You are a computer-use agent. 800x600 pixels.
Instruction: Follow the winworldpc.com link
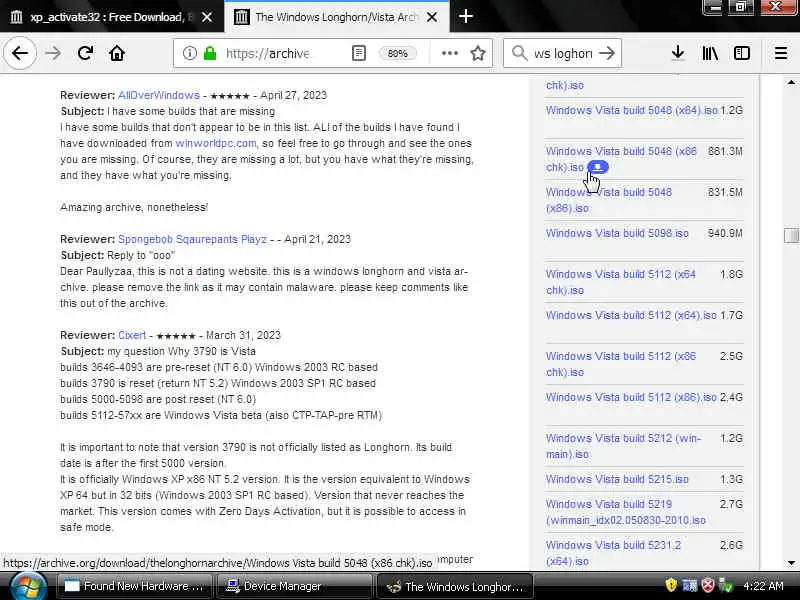[216, 143]
